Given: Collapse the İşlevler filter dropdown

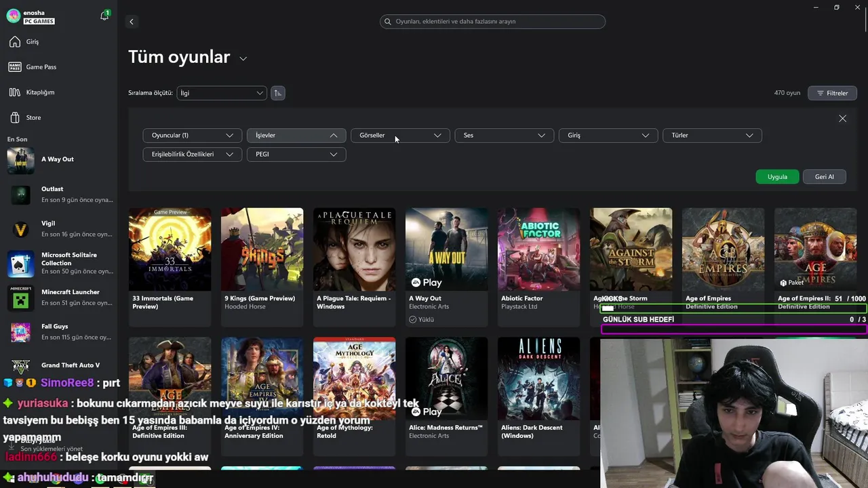Looking at the screenshot, I should 296,136.
